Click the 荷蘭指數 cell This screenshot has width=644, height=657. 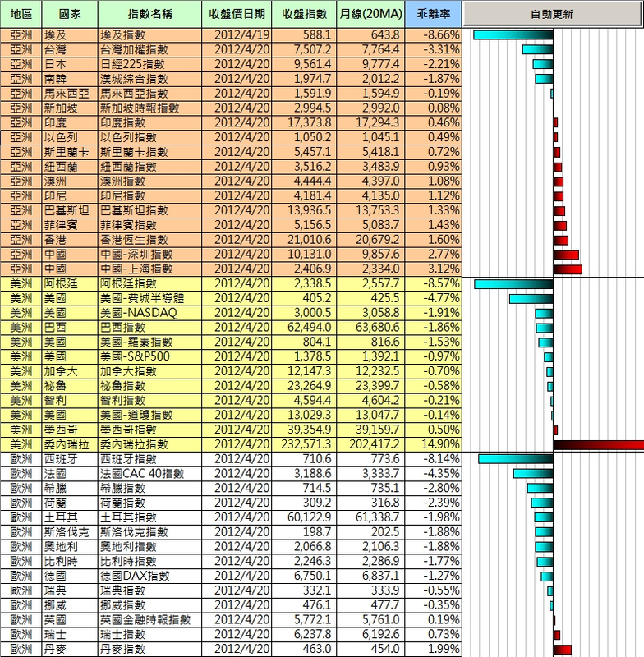tap(149, 503)
